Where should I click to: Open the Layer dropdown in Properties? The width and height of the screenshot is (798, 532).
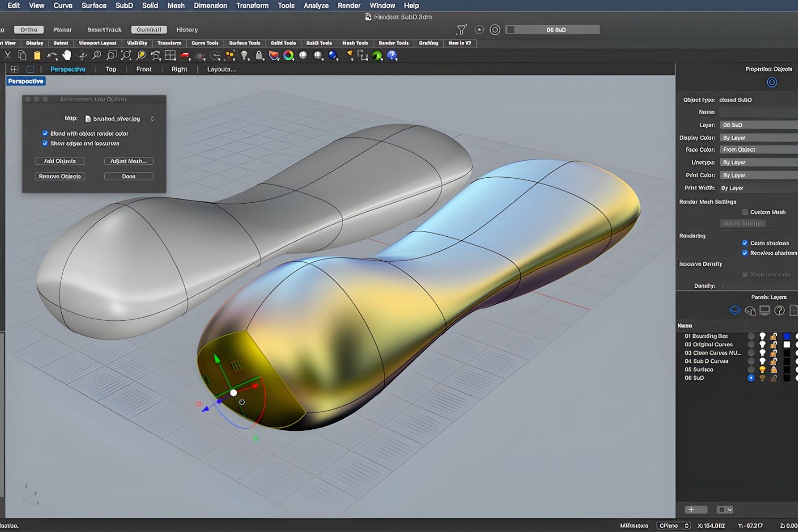point(758,124)
